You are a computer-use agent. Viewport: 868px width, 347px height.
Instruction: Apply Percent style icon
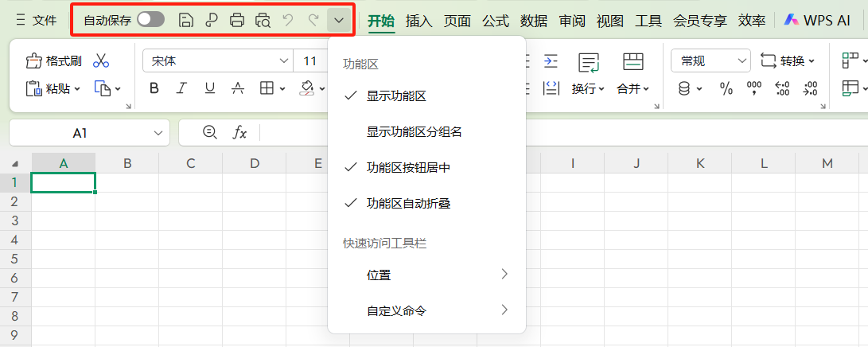click(x=726, y=88)
